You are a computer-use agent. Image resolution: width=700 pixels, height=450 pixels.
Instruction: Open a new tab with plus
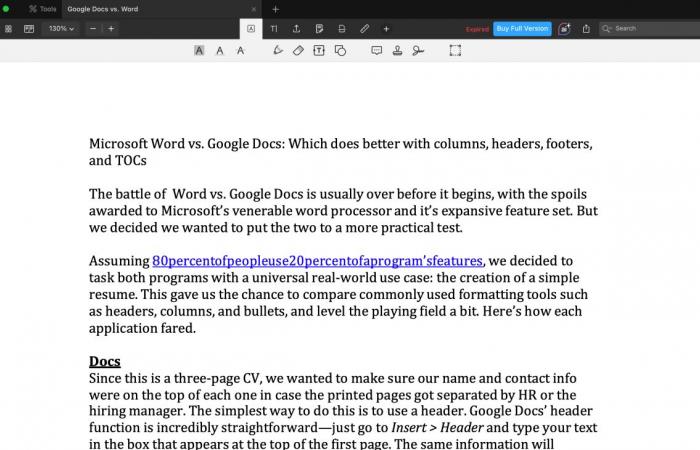tap(275, 9)
